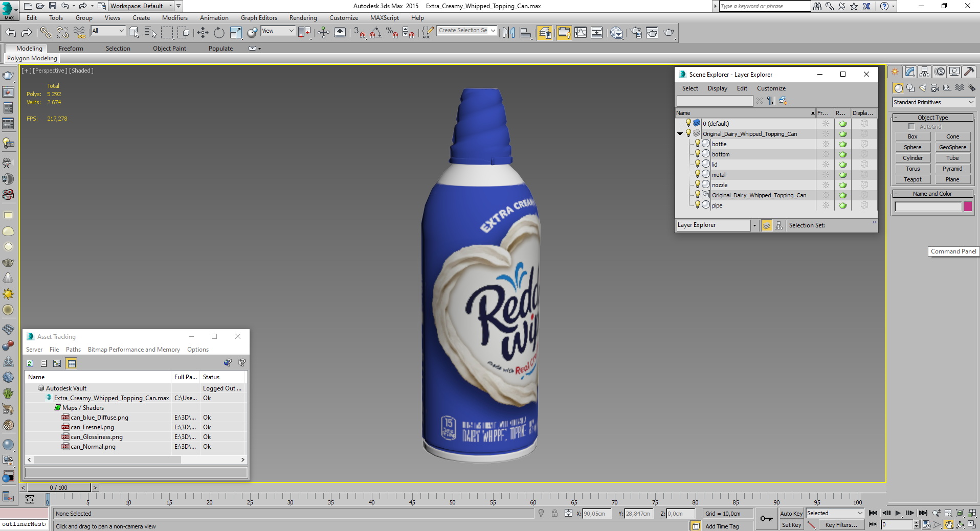
Task: Click the Auto Key button
Action: click(791, 514)
